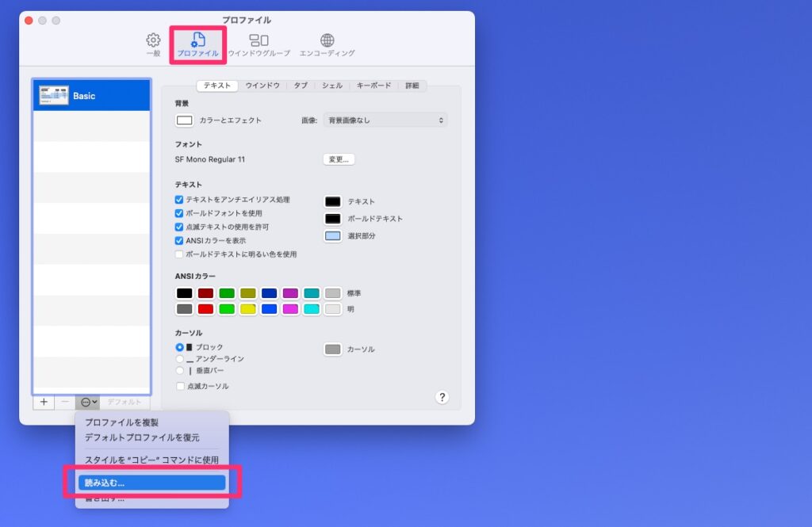812x527 pixels.
Task: Open the ウインドウグループ toolbar icon
Action: pyautogui.click(x=259, y=40)
